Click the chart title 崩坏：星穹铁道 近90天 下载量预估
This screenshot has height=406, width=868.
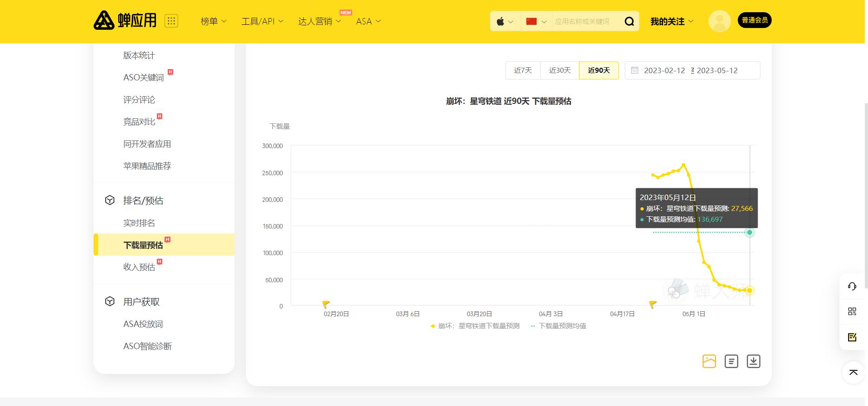pyautogui.click(x=509, y=101)
